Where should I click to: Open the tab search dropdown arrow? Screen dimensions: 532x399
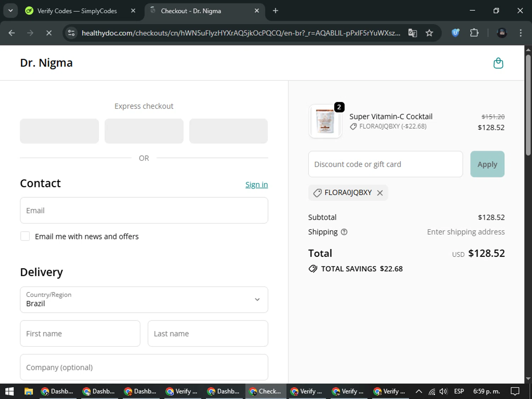(11, 11)
